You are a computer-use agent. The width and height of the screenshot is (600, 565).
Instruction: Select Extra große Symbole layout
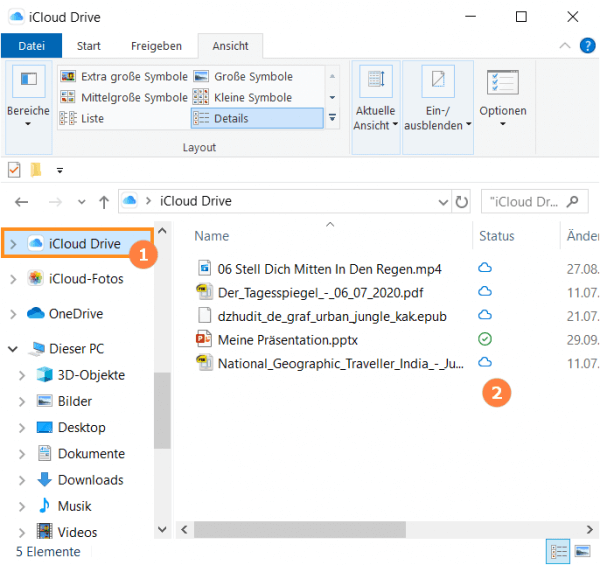[x=124, y=77]
